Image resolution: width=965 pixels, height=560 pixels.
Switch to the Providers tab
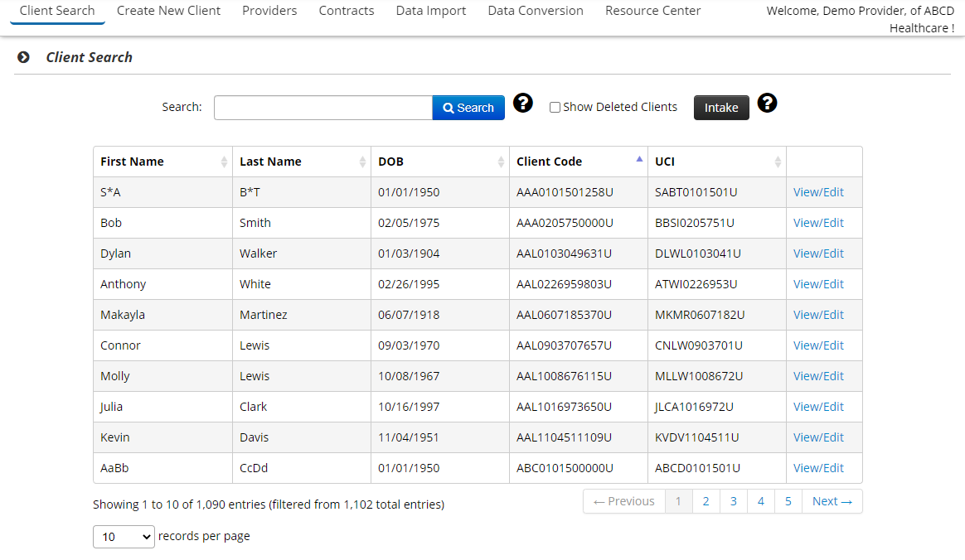(x=269, y=11)
